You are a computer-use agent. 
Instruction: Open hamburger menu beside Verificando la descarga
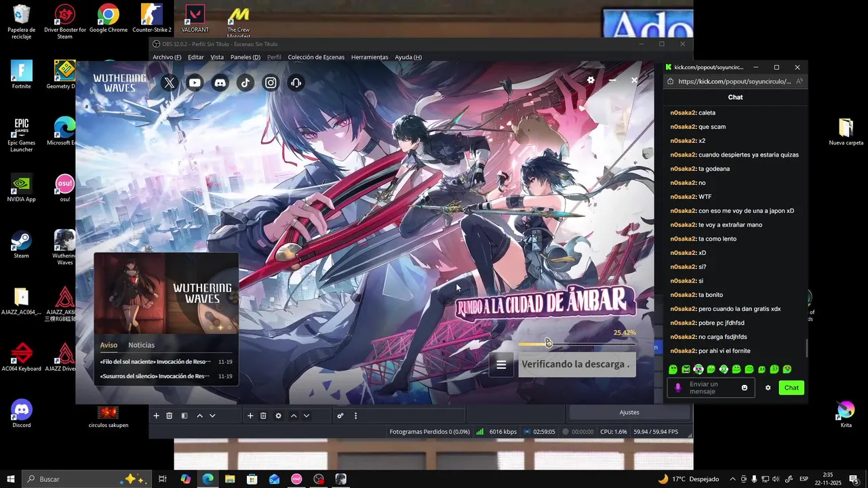(x=501, y=365)
